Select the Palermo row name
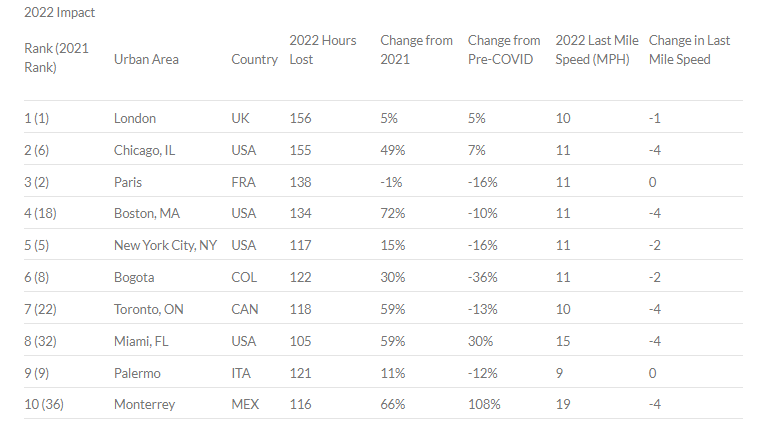758x440 pixels. click(x=137, y=373)
